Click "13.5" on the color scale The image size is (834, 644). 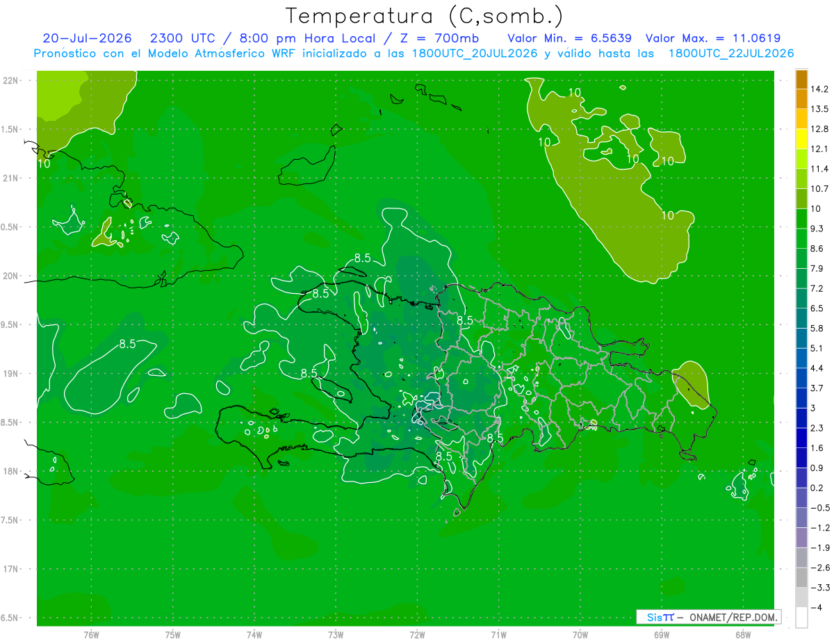(820, 109)
